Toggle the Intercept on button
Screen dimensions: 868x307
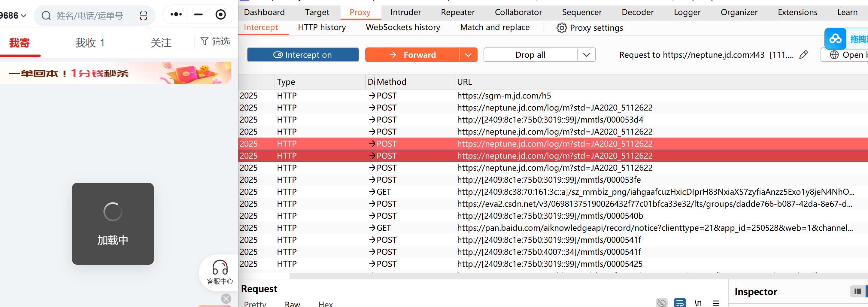click(x=303, y=55)
